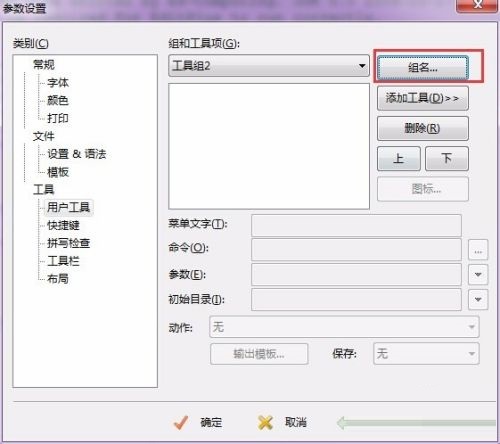Focus the 参数(E) input field
500x444 pixels.
click(x=356, y=274)
